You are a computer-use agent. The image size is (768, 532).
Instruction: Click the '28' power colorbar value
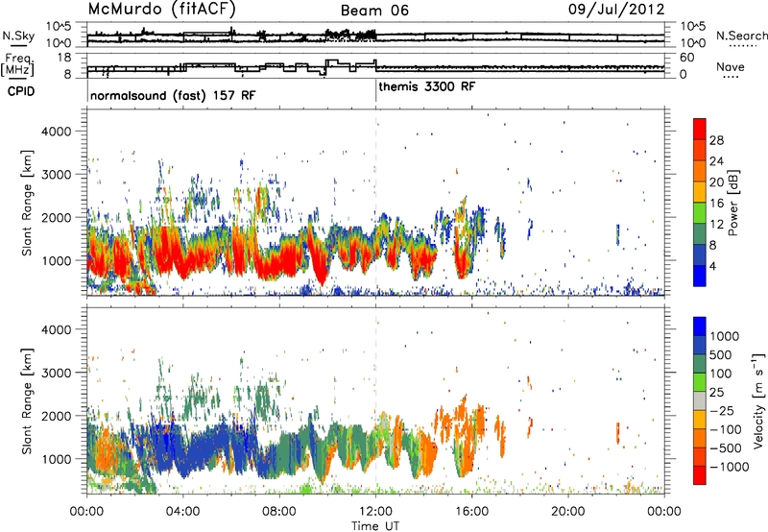tap(716, 140)
